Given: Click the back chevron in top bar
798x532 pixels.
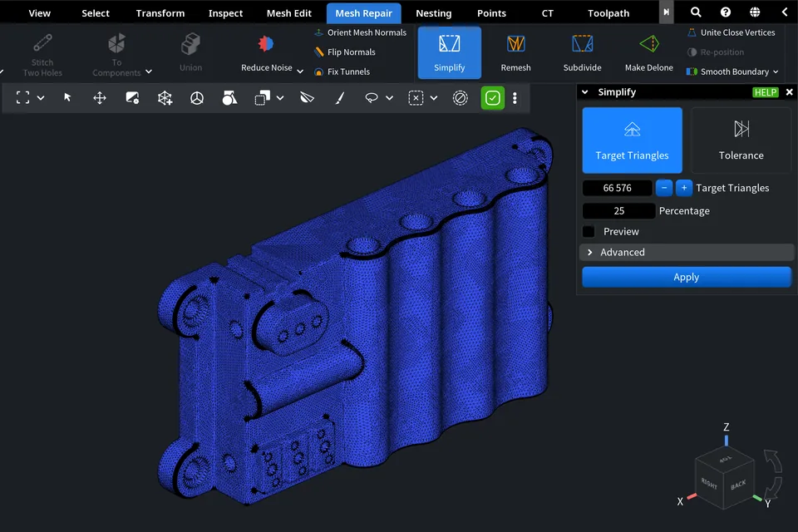Looking at the screenshot, I should click(x=784, y=12).
